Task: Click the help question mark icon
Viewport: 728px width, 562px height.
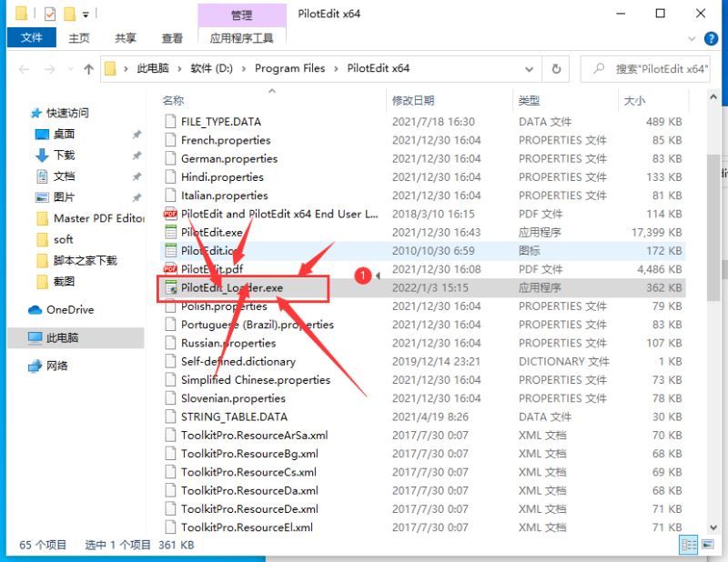Action: pyautogui.click(x=711, y=38)
